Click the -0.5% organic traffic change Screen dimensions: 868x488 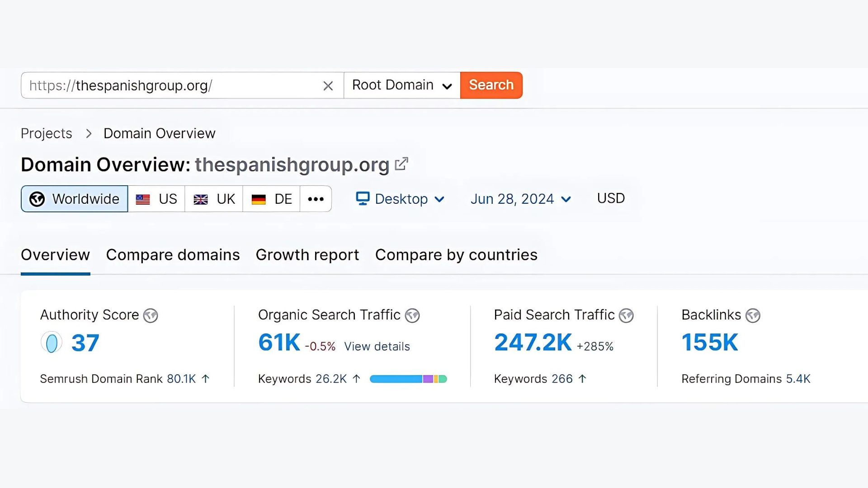pyautogui.click(x=320, y=347)
